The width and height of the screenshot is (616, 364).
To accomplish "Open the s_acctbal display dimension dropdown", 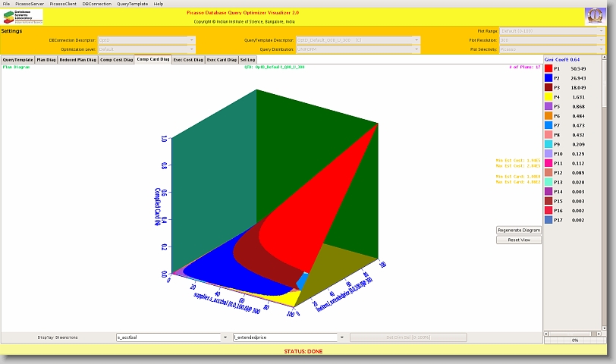I will [x=225, y=337].
